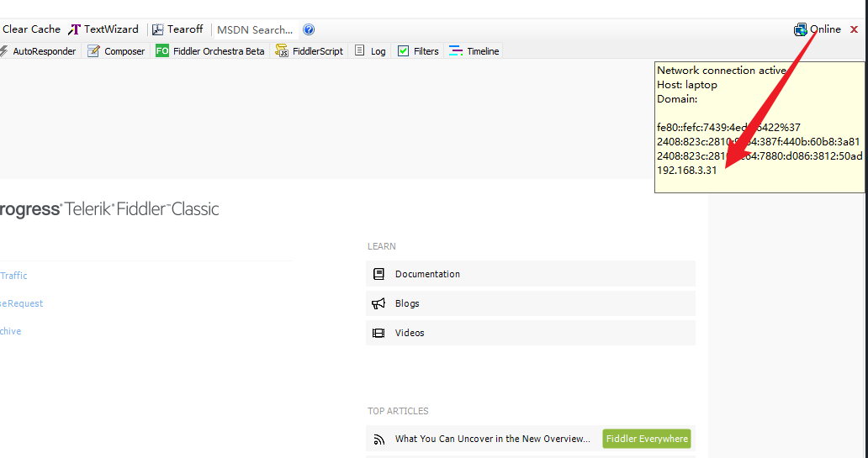Click the Domain: line in tooltip
This screenshot has height=458, width=868.
coord(677,99)
